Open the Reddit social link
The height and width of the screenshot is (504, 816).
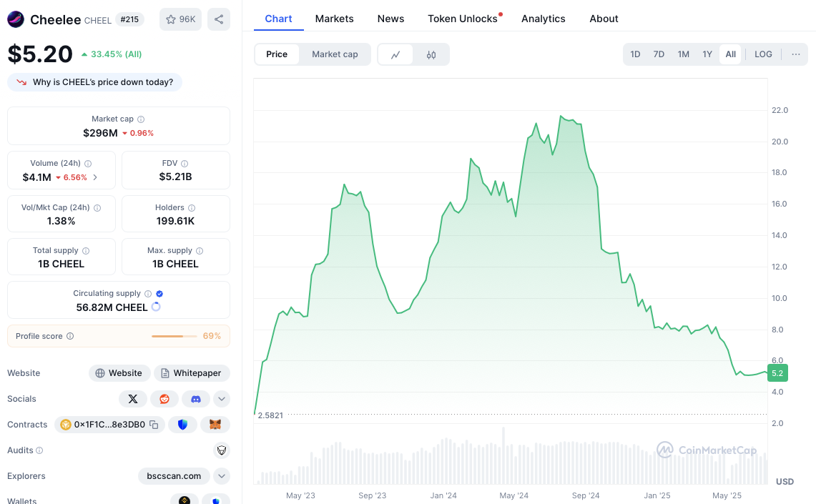(x=164, y=399)
